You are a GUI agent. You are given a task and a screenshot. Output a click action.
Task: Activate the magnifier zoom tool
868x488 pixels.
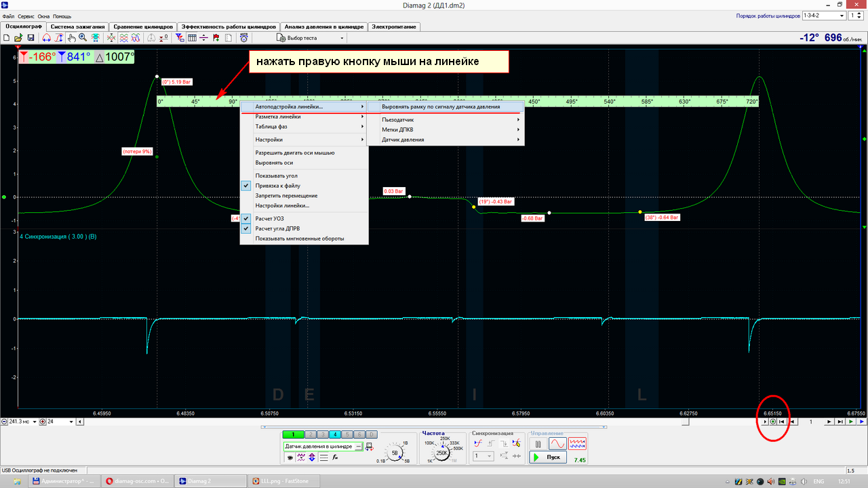coord(83,38)
